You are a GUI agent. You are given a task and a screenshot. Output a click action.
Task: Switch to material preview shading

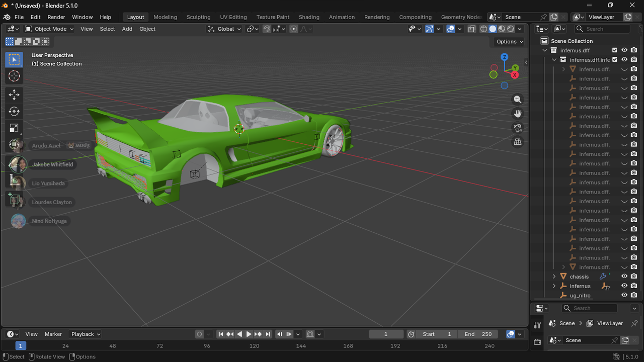(502, 29)
